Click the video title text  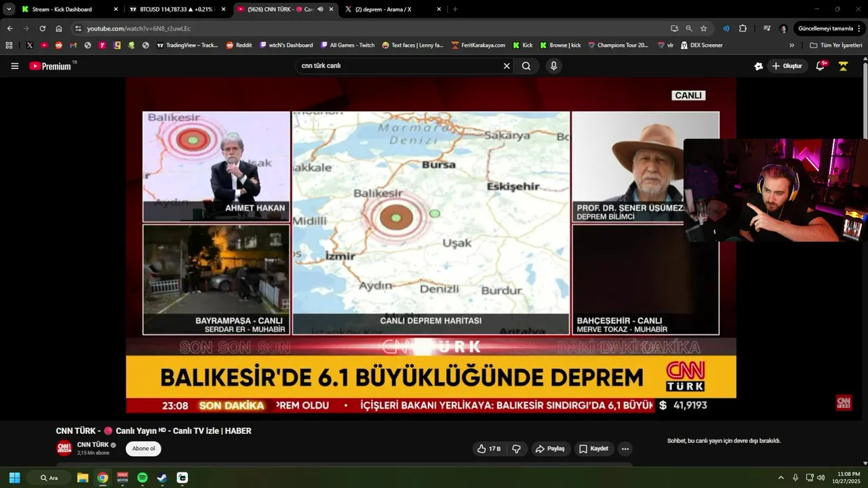pos(153,431)
